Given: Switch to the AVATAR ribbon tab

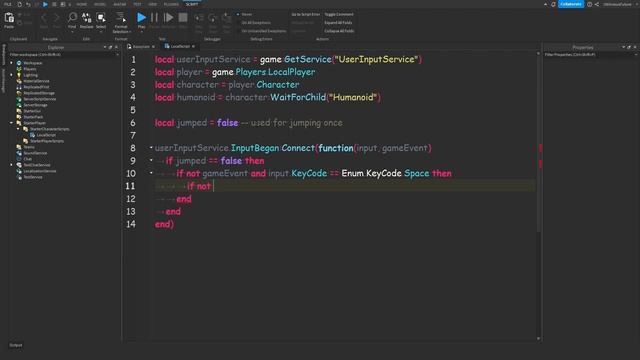Looking at the screenshot, I should 120,4.
